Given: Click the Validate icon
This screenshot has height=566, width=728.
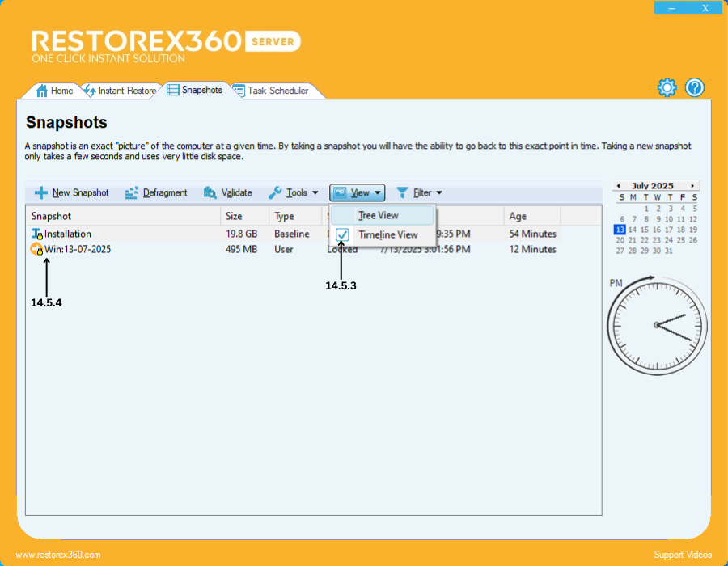Looking at the screenshot, I should (210, 192).
